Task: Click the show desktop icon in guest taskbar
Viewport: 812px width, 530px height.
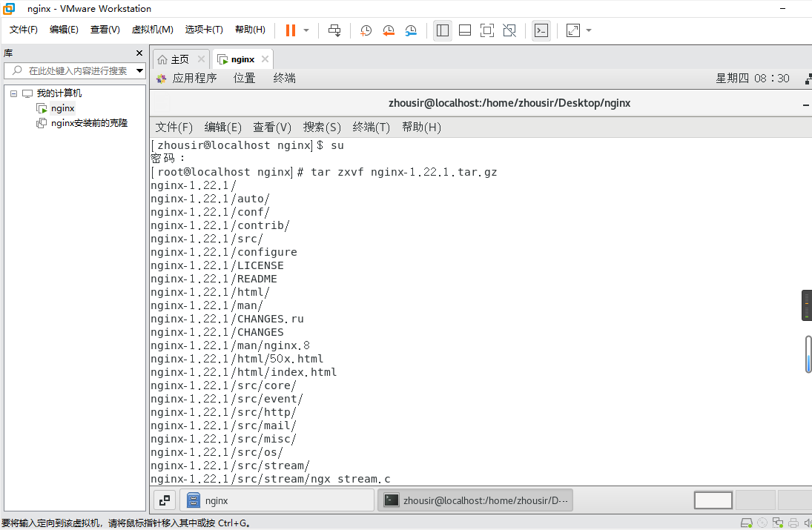Action: click(165, 500)
